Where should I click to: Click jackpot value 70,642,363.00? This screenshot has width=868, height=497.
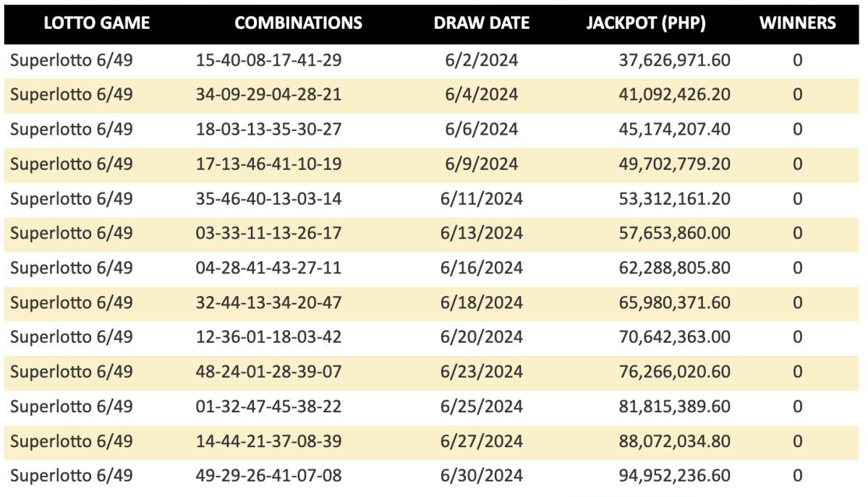pyautogui.click(x=674, y=338)
